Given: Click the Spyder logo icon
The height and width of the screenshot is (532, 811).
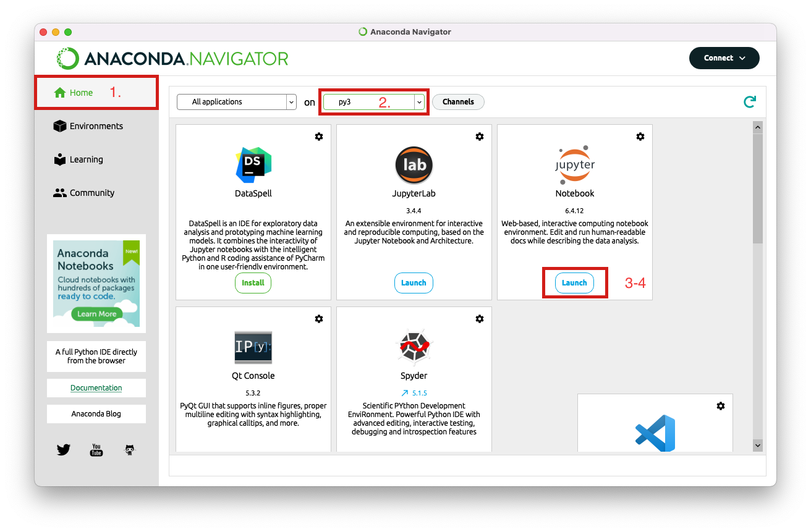Looking at the screenshot, I should point(414,348).
